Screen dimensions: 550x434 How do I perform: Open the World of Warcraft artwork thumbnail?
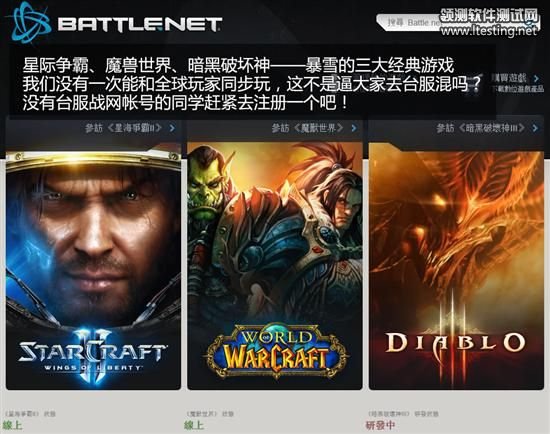[275, 266]
